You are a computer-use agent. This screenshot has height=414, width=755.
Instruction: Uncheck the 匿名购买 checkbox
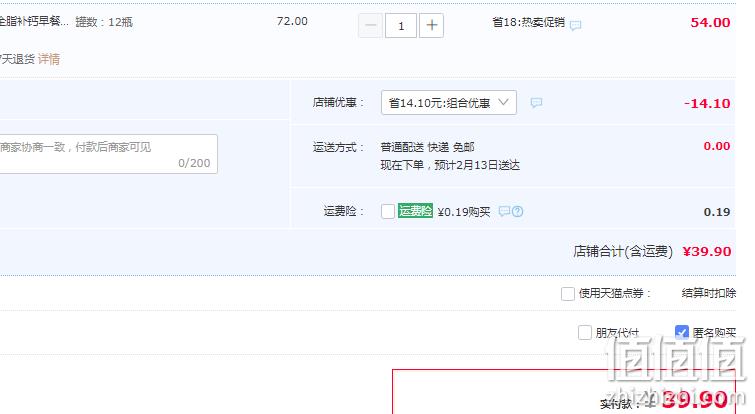(x=682, y=332)
